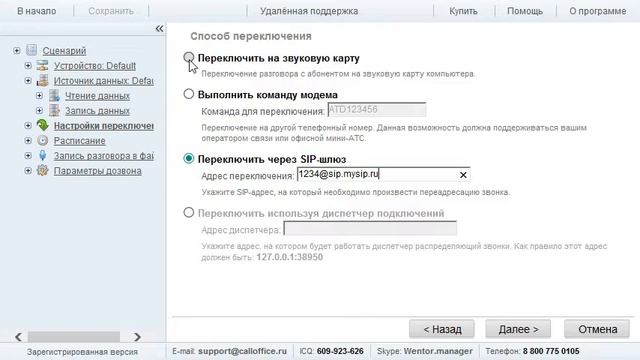The height and width of the screenshot is (360, 640).
Task: Open Настройки переключения link
Action: pyautogui.click(x=104, y=126)
